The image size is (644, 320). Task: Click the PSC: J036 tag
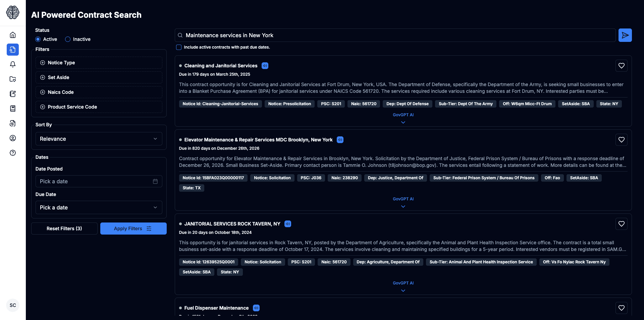(x=311, y=178)
